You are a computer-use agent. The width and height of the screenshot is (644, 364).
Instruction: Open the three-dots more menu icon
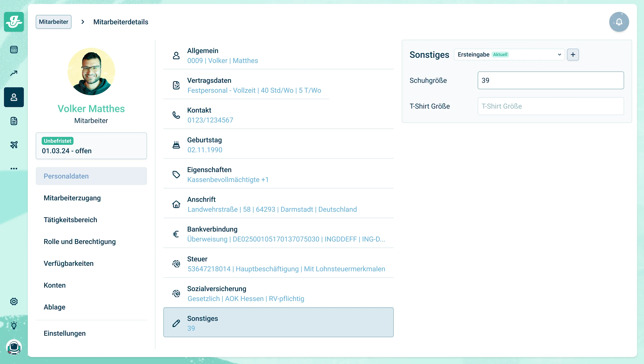[x=14, y=169]
